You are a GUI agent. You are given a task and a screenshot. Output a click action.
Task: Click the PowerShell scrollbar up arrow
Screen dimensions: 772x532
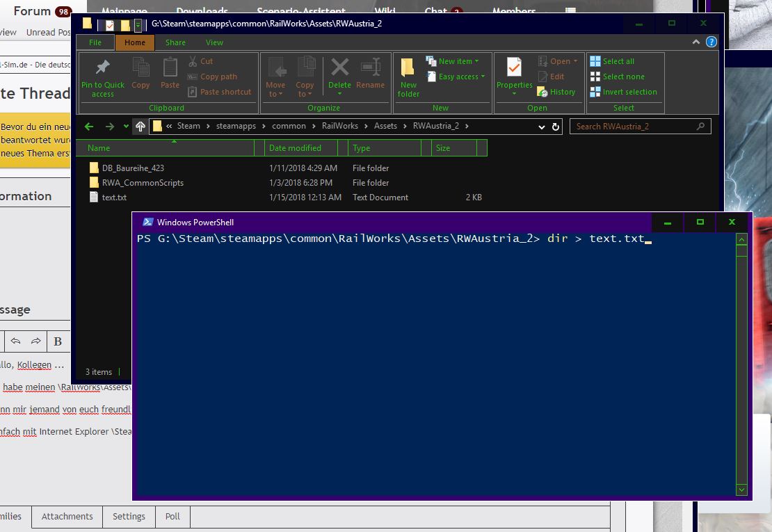tap(741, 240)
